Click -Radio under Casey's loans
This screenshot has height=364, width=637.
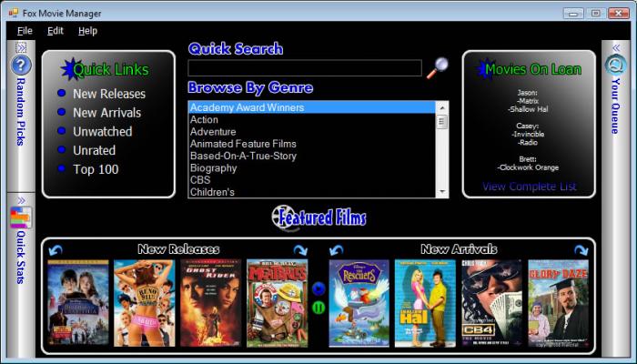coord(528,143)
